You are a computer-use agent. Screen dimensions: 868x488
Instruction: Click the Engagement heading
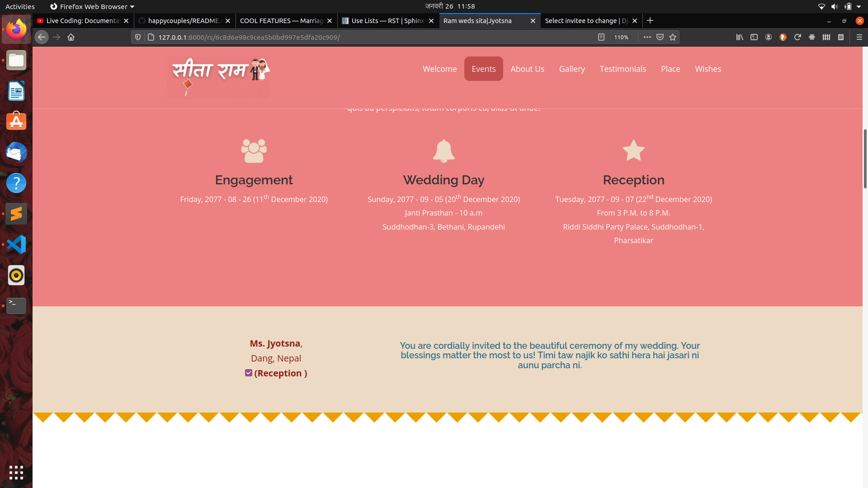click(x=254, y=180)
